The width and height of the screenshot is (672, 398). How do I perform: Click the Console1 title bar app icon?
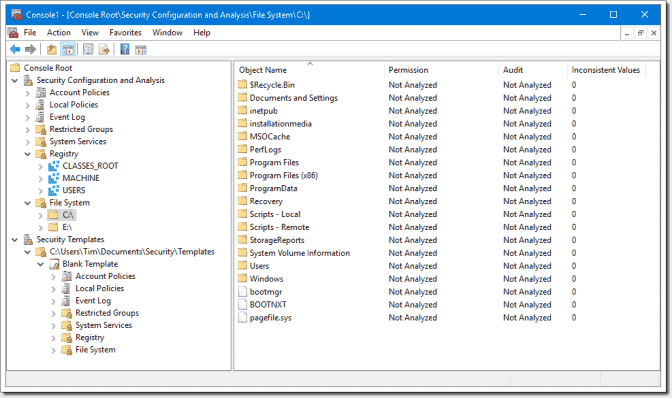pos(17,15)
